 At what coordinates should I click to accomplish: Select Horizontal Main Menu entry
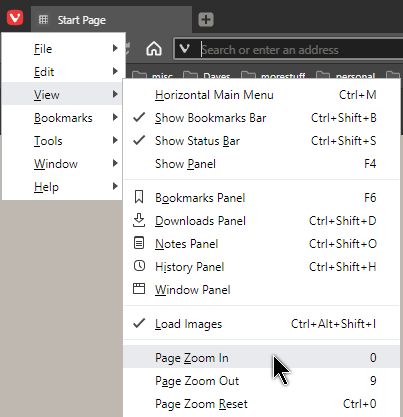click(x=262, y=95)
